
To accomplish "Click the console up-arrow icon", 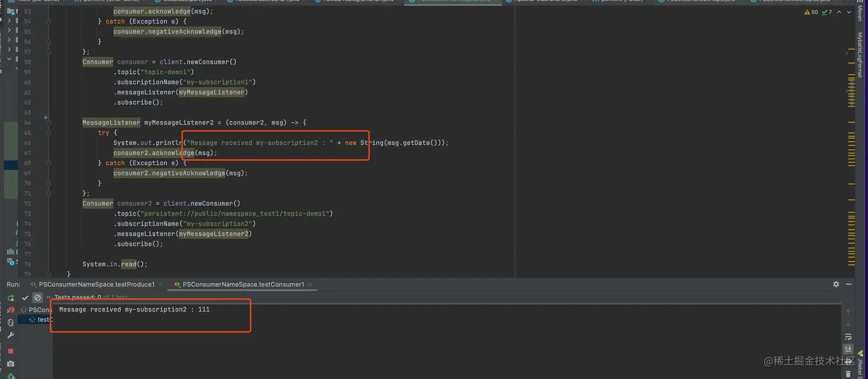I will pyautogui.click(x=848, y=311).
